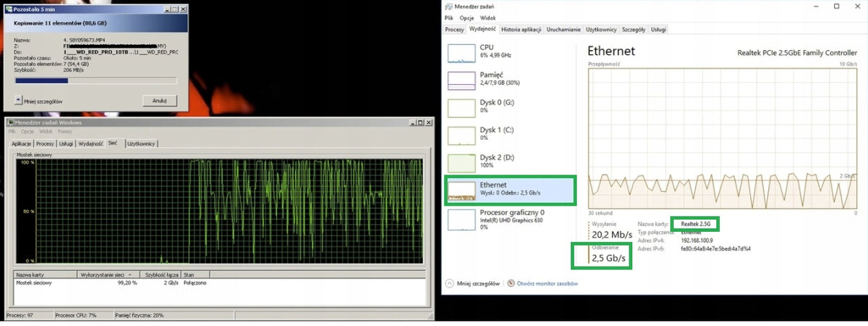Collapse copy dialog Mniej szczegółów arrow
Viewport: 868px width, 326px height.
tap(17, 101)
